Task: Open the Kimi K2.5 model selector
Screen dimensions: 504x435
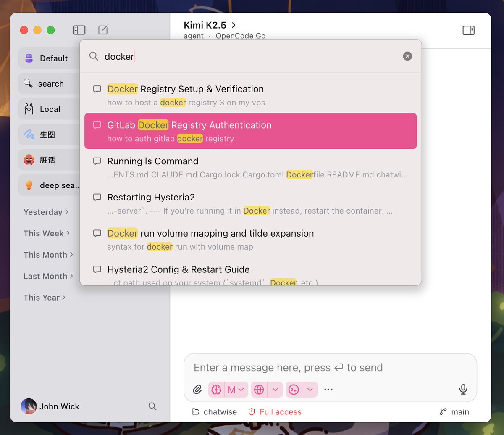Action: 210,25
